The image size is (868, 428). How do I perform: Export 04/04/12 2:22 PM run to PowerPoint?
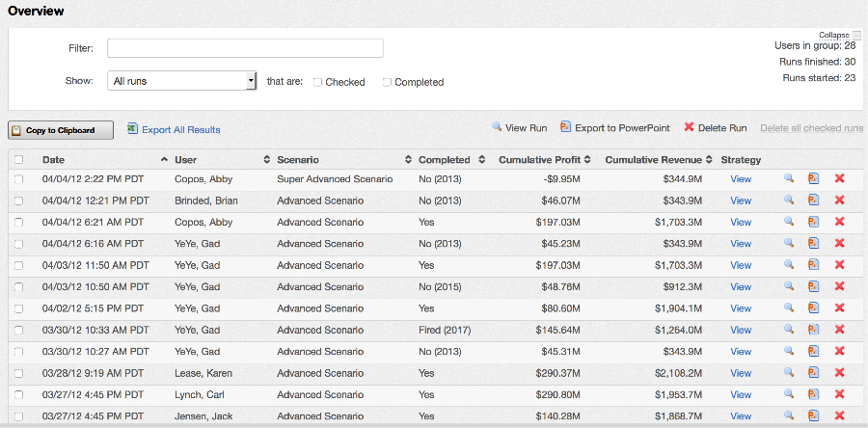point(813,178)
